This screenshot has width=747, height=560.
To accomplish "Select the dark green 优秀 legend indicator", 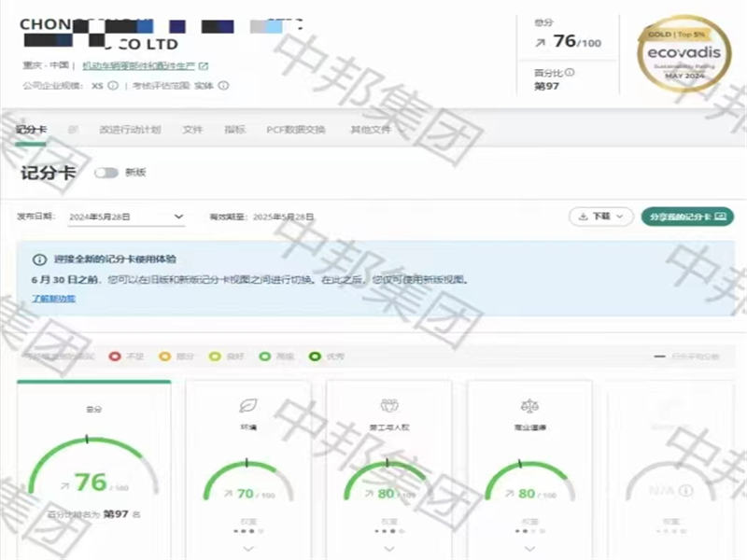I will (x=315, y=356).
